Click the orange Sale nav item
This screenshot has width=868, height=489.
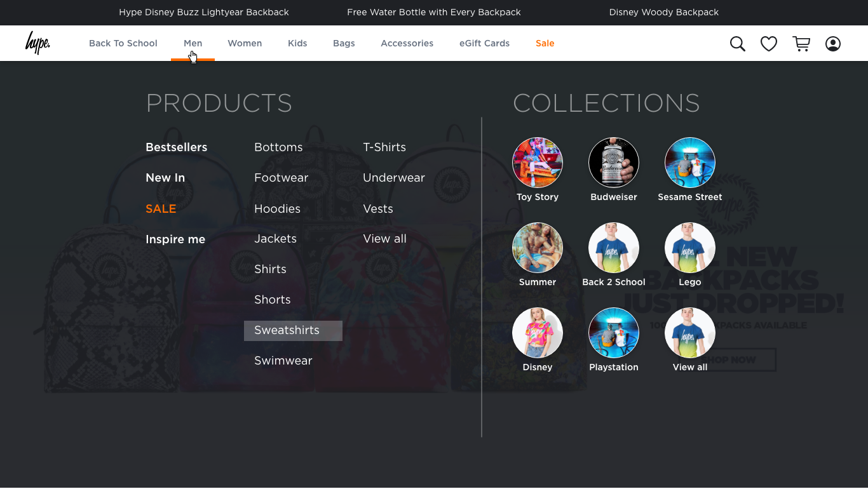click(545, 43)
